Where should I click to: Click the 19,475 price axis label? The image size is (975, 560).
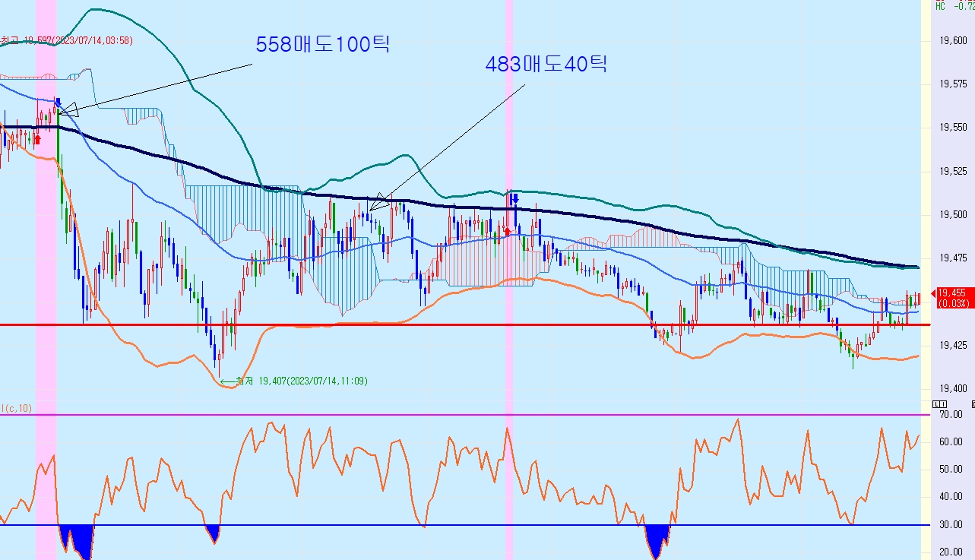(954, 258)
